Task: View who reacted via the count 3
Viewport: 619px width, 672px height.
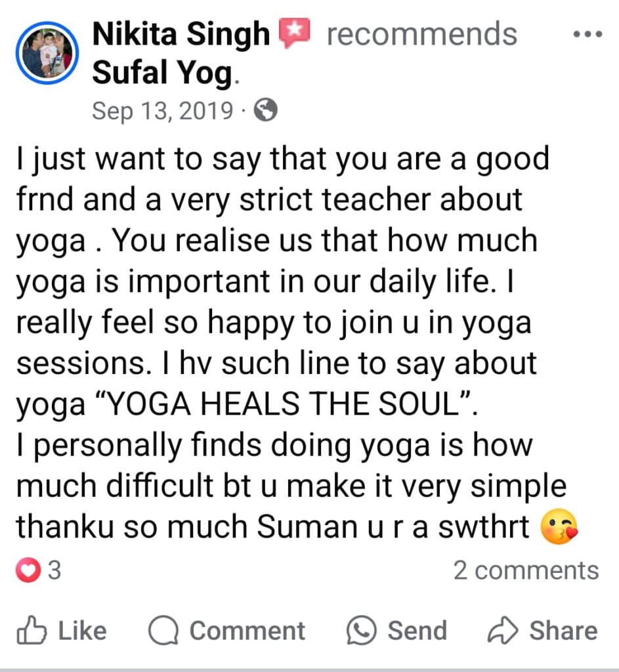Action: click(x=54, y=570)
